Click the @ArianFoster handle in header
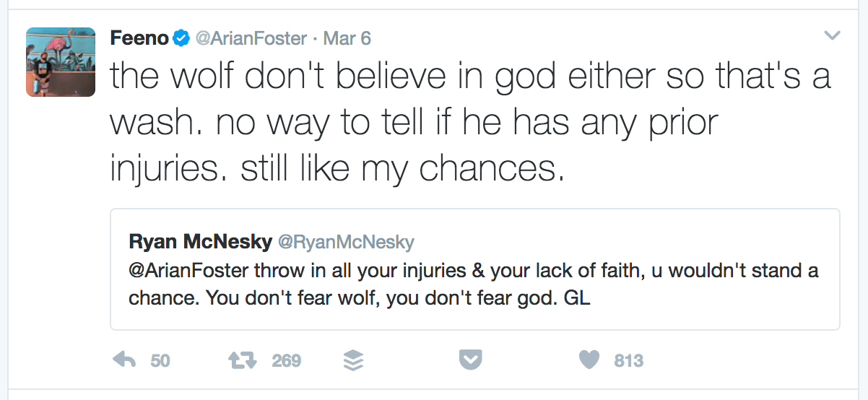The height and width of the screenshot is (400, 868). click(x=251, y=38)
